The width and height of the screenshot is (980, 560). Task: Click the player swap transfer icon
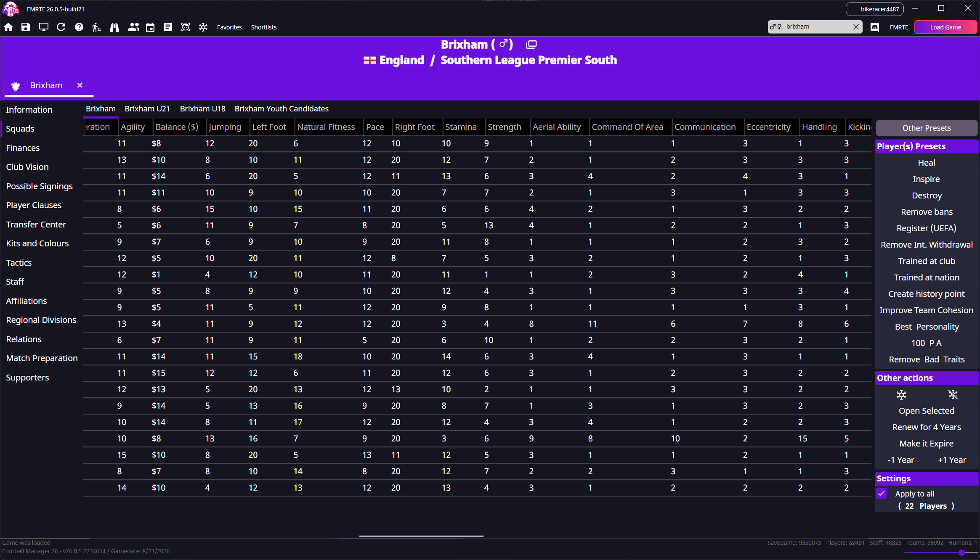(96, 27)
